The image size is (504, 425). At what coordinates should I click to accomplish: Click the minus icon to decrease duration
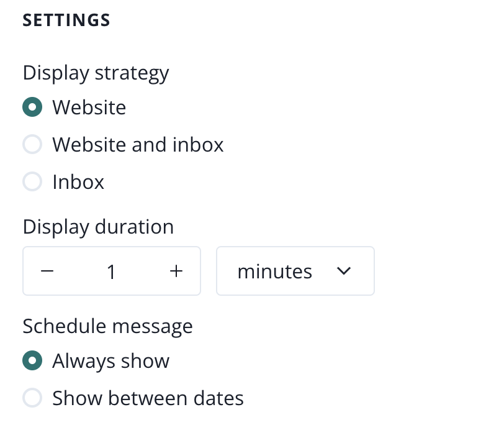pos(47,272)
